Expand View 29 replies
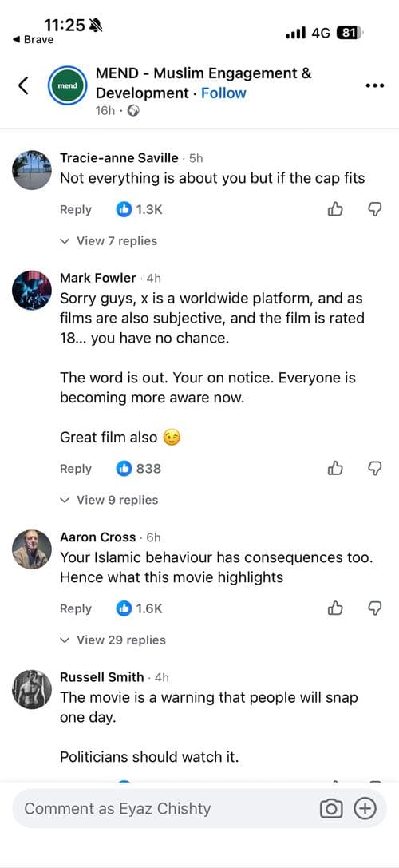The width and height of the screenshot is (399, 868). pyautogui.click(x=113, y=640)
